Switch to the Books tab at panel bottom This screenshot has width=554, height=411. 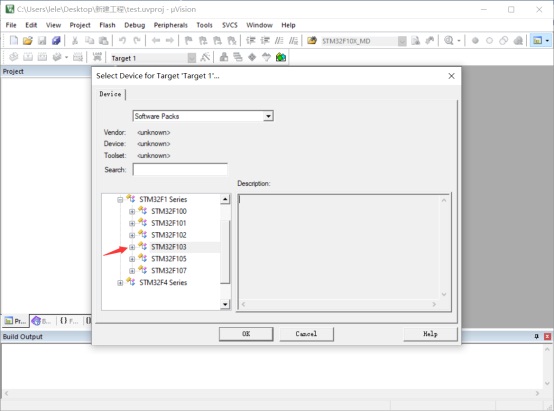tap(42, 321)
